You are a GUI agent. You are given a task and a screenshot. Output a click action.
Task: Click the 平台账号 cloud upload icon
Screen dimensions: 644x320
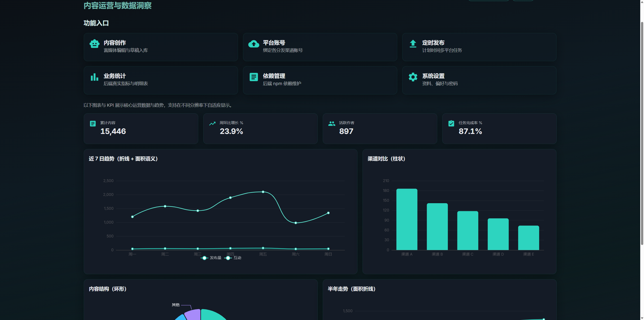coord(254,44)
